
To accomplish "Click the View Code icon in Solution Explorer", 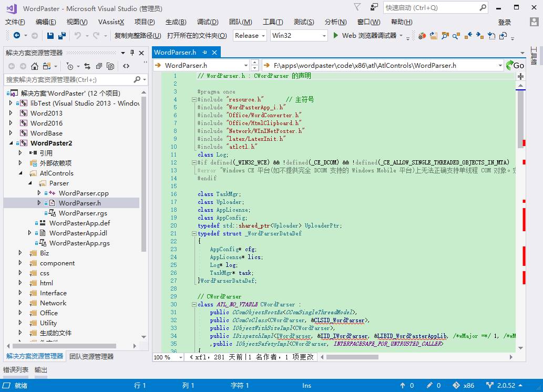I will 126,66.
